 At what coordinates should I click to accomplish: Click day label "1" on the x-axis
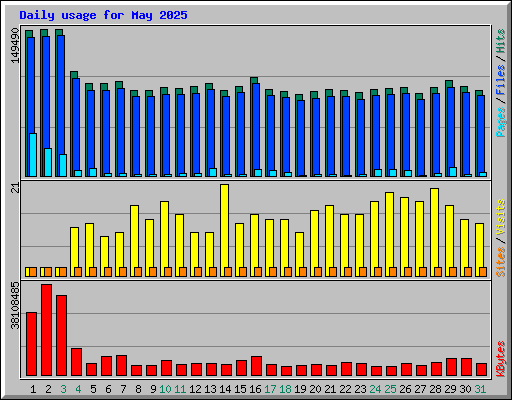click(33, 389)
